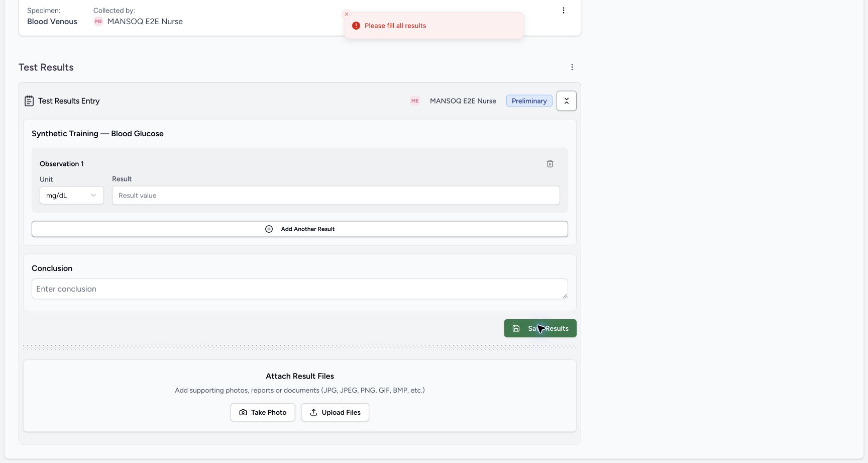This screenshot has height=463, width=868.
Task: Open the mg/dL unit dropdown
Action: click(x=72, y=196)
